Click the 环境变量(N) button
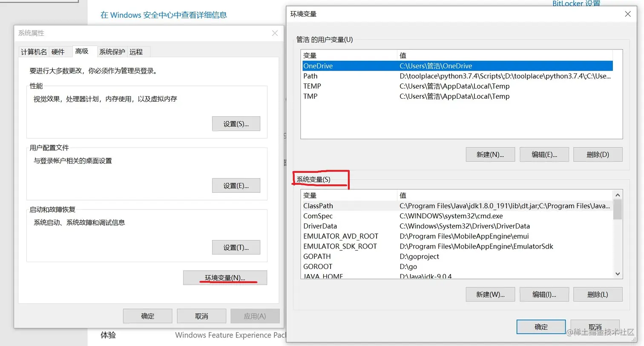Image resolution: width=644 pixels, height=346 pixels. point(225,277)
